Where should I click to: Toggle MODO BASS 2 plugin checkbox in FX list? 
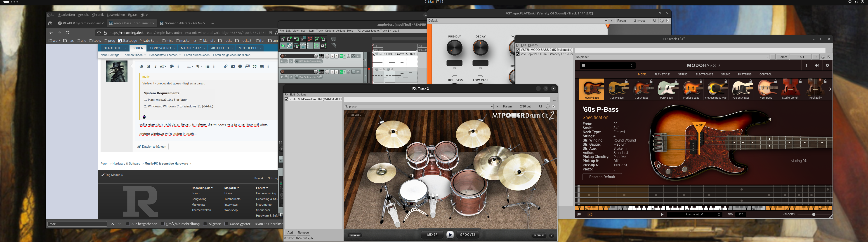(518, 50)
